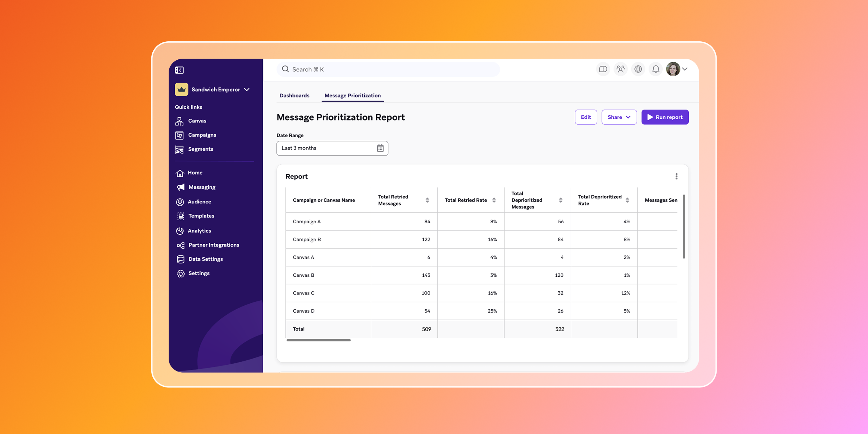
Task: Open the Report card kebab menu
Action: pos(676,176)
